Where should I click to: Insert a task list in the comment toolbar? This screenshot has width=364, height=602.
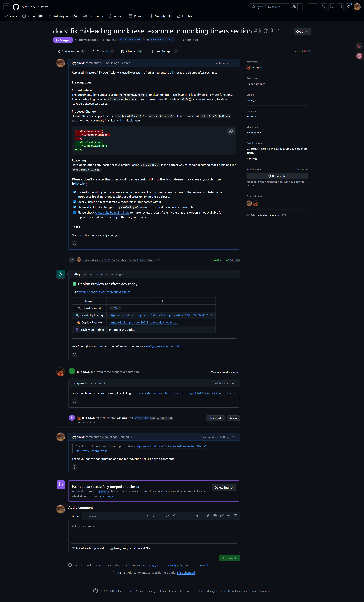coord(198,516)
